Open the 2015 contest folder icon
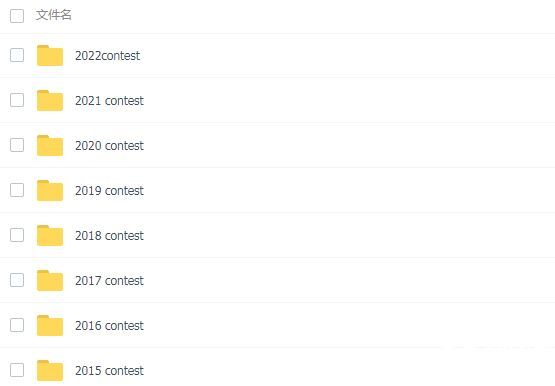Screen dimensions: 555x386 [50, 370]
